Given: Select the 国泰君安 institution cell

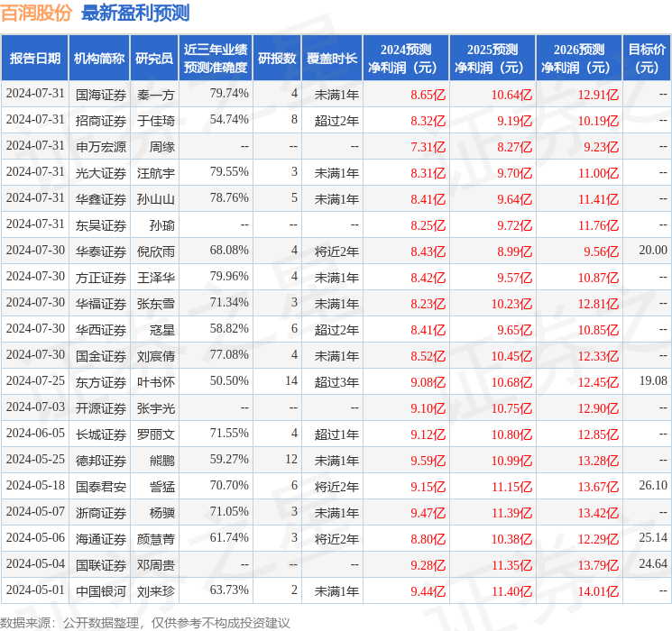Looking at the screenshot, I should coord(101,487).
